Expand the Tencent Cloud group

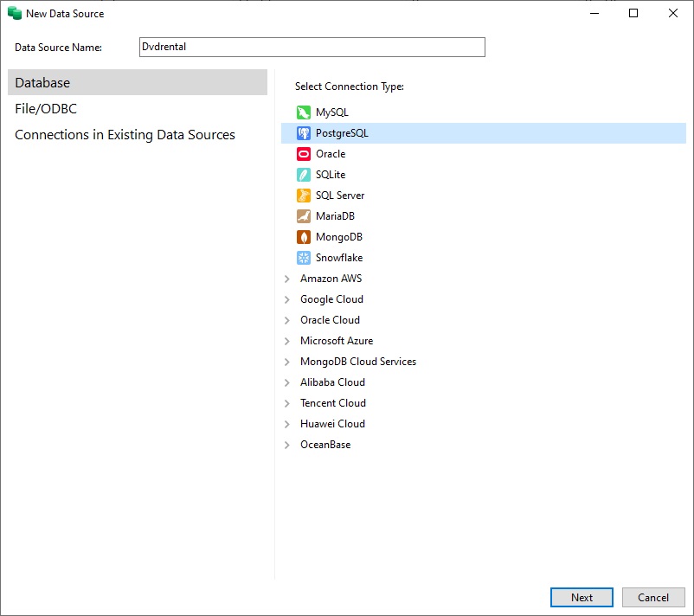(286, 403)
